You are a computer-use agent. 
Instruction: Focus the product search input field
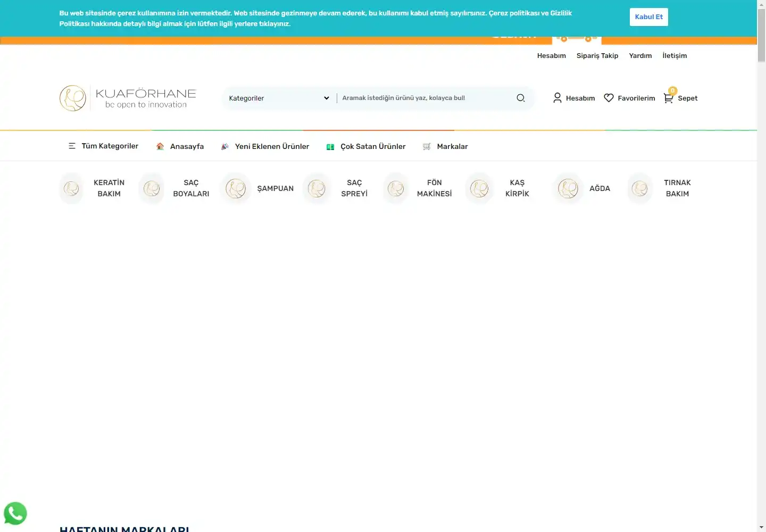point(424,98)
